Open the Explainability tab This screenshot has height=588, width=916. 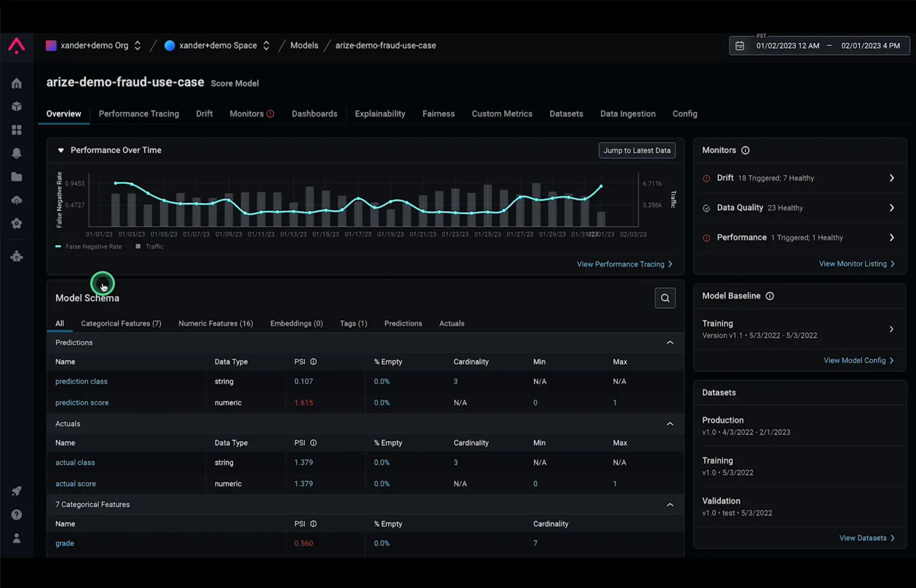380,114
